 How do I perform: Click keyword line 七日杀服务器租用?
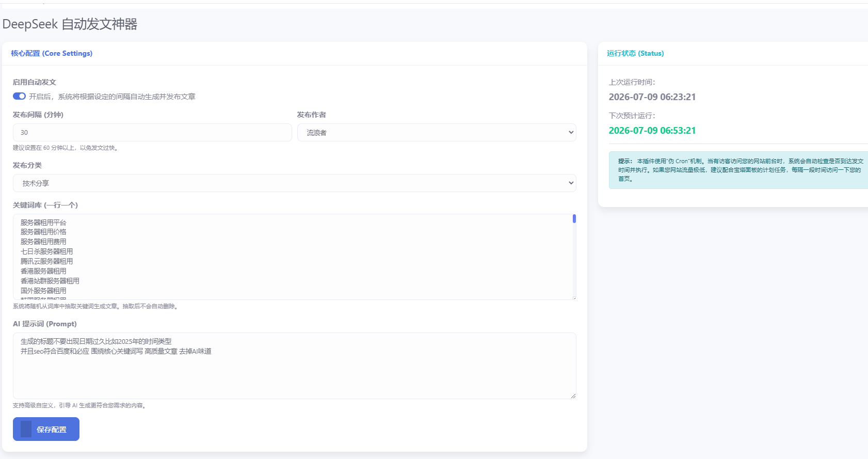point(47,251)
